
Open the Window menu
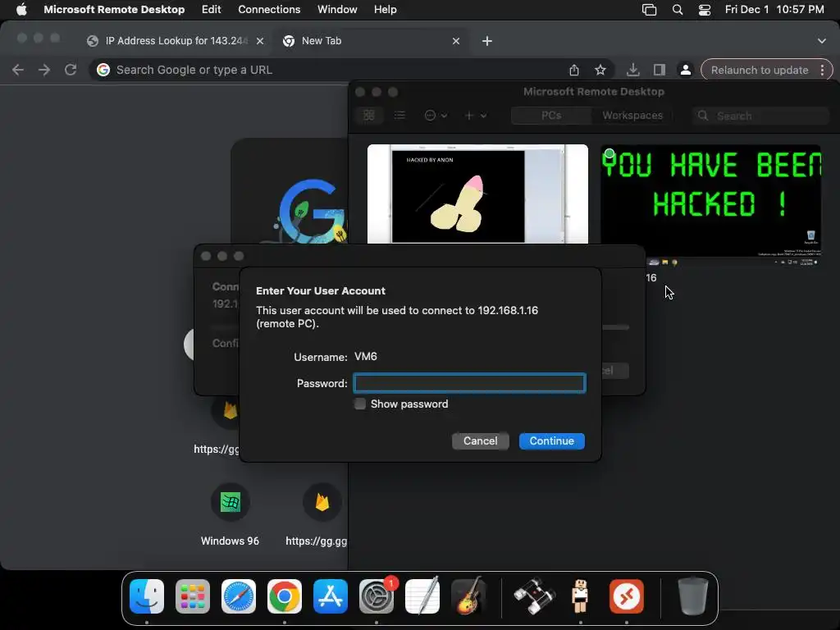[337, 10]
